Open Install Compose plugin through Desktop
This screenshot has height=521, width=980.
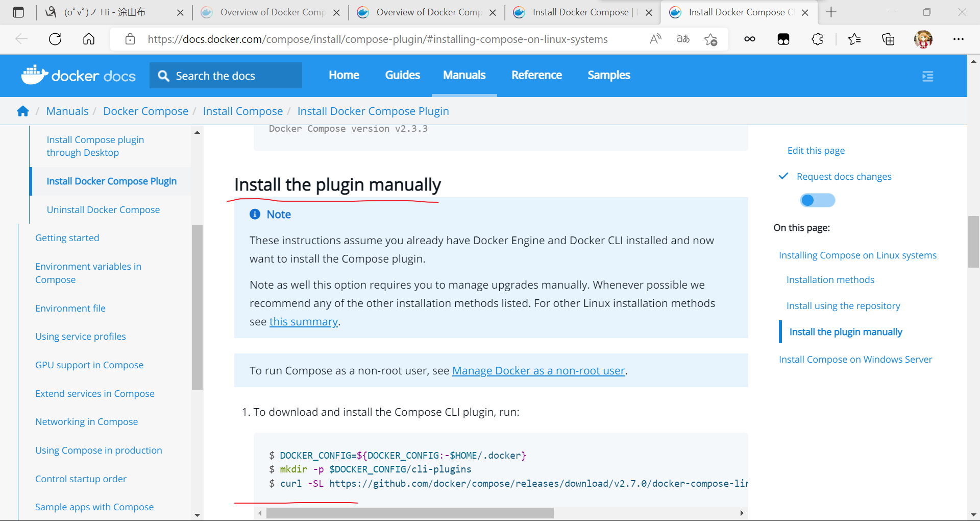click(95, 146)
